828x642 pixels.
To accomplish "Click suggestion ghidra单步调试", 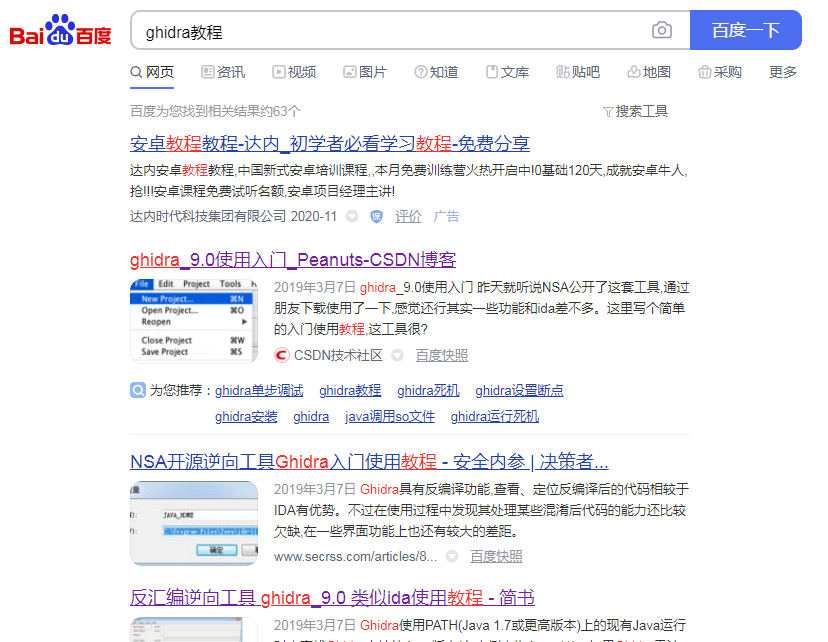I will pyautogui.click(x=259, y=390).
